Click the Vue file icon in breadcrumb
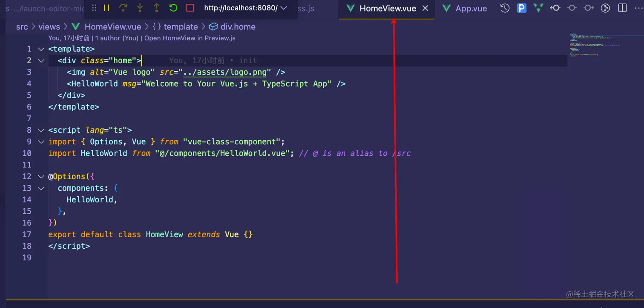The height and width of the screenshot is (308, 644). coord(76,27)
